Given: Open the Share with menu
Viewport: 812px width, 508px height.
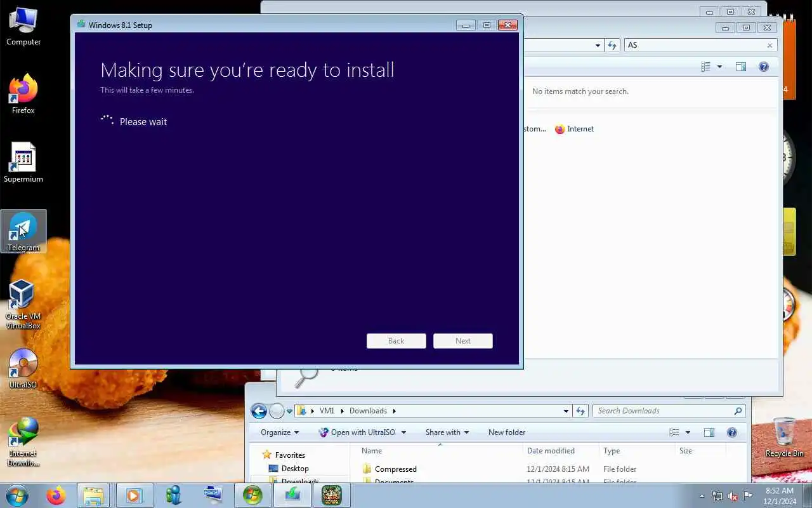Looking at the screenshot, I should point(447,432).
